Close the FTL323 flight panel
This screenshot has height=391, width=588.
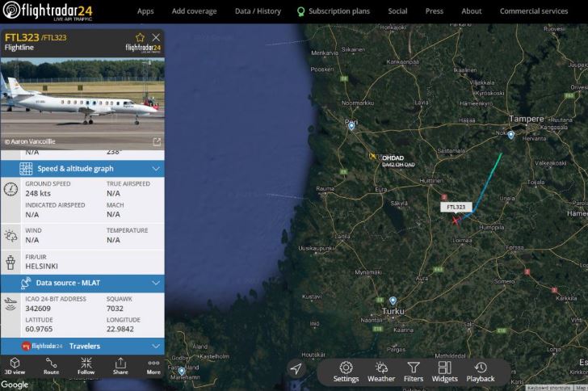(x=156, y=37)
